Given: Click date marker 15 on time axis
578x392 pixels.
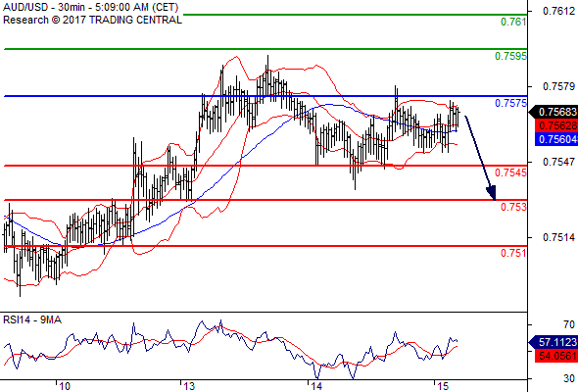Looking at the screenshot, I should 443,386.
